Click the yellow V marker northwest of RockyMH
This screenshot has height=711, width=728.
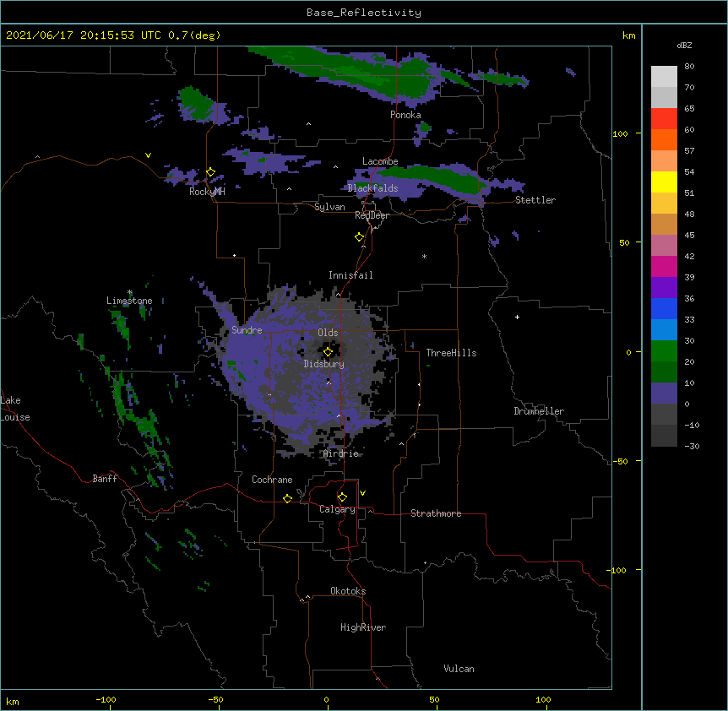(x=148, y=155)
